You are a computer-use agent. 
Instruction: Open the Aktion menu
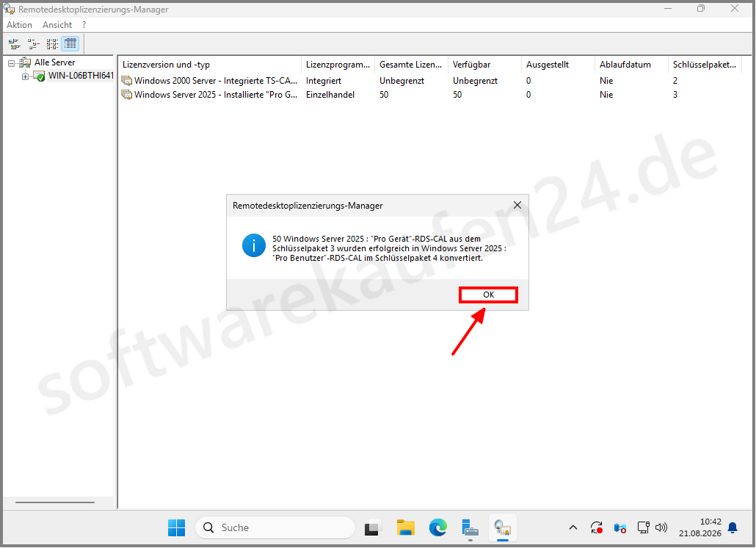point(19,24)
